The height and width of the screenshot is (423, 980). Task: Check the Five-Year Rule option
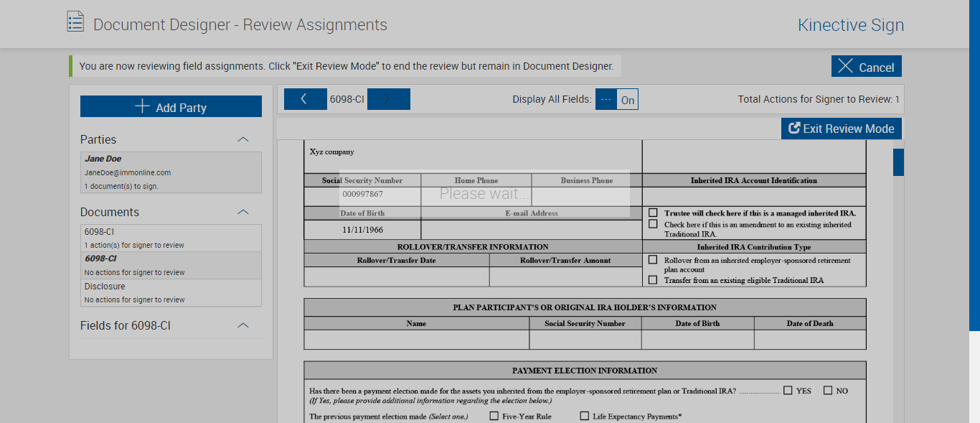click(x=494, y=416)
